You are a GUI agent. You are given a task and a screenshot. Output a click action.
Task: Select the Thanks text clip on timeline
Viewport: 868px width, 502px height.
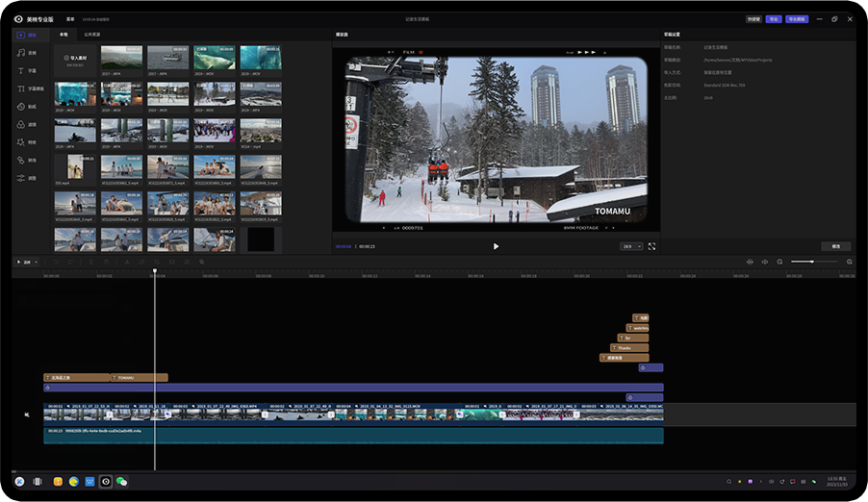click(x=629, y=347)
